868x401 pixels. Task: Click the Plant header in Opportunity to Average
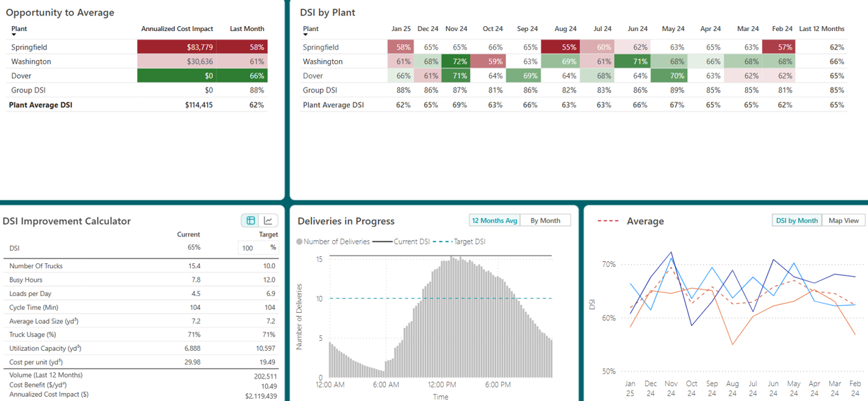[x=19, y=29]
